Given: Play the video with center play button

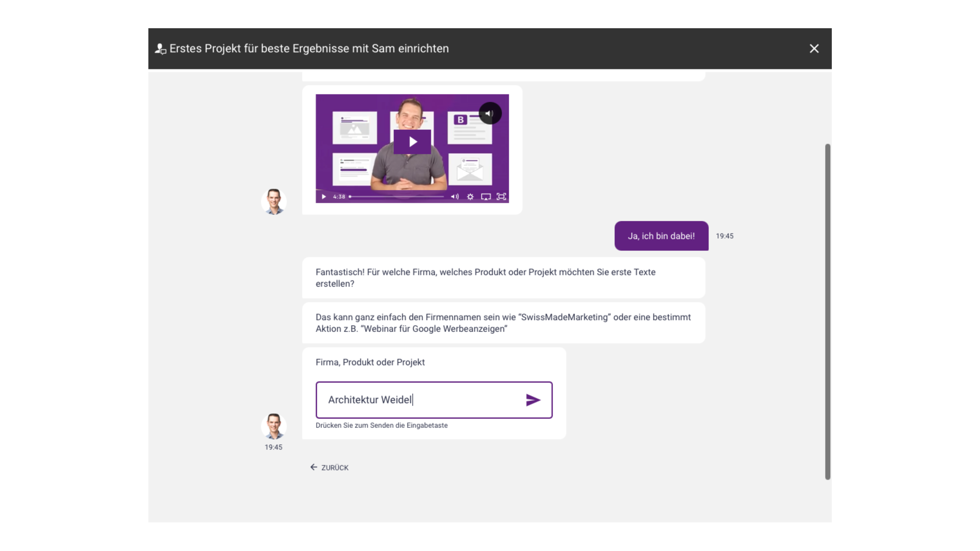Looking at the screenshot, I should (x=412, y=142).
